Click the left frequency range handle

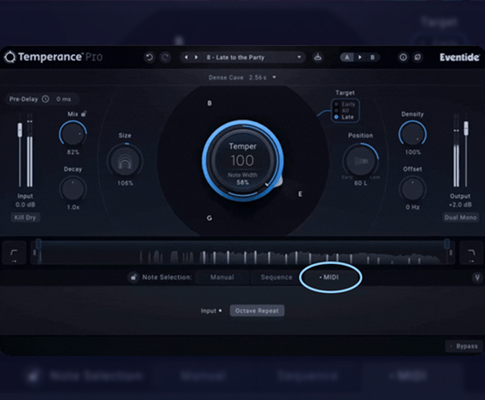tap(39, 244)
